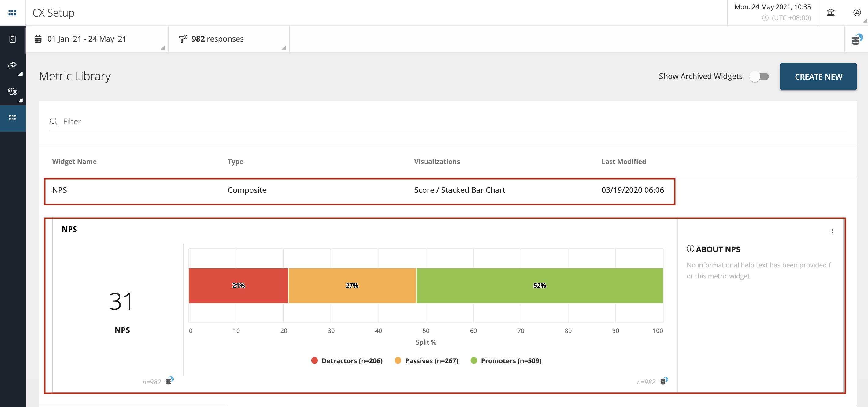This screenshot has width=868, height=407.
Task: Sort by Widget Name column header
Action: pos(74,162)
